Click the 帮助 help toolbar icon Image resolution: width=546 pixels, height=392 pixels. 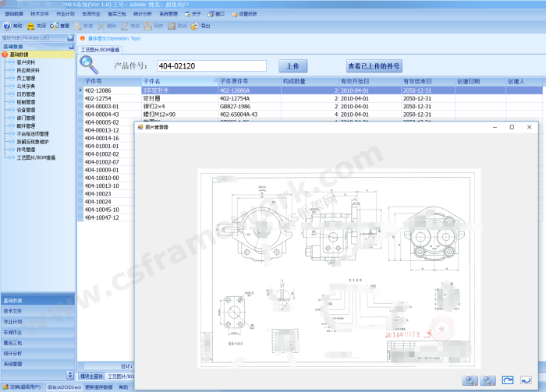(x=12, y=26)
